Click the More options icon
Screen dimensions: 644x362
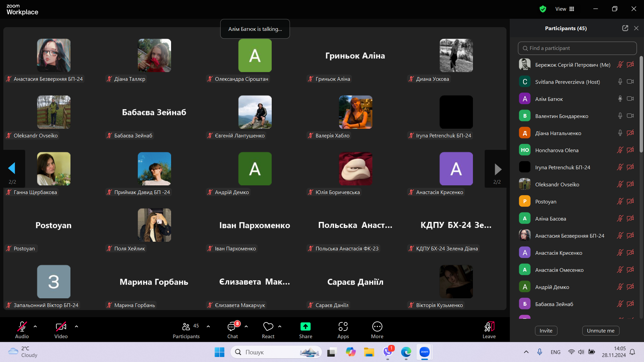coord(377,327)
